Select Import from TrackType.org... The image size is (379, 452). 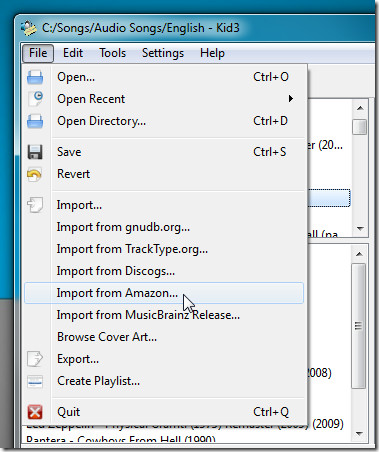click(164, 249)
